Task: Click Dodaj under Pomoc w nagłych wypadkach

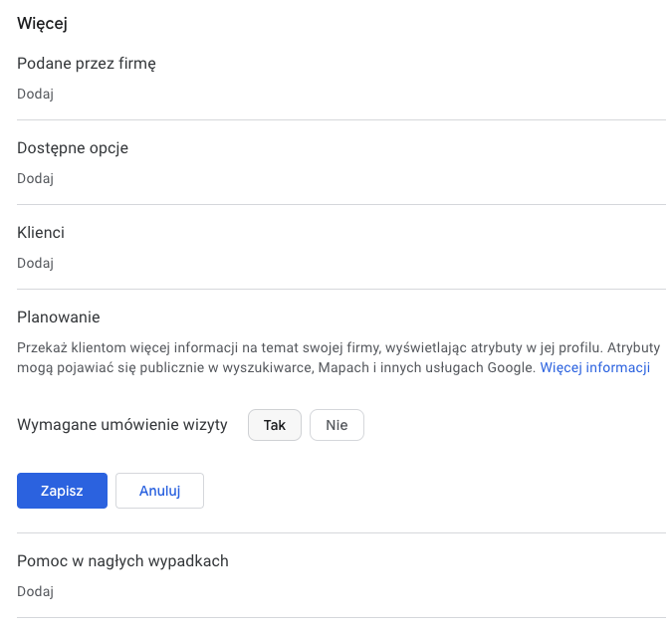Action: [x=35, y=592]
